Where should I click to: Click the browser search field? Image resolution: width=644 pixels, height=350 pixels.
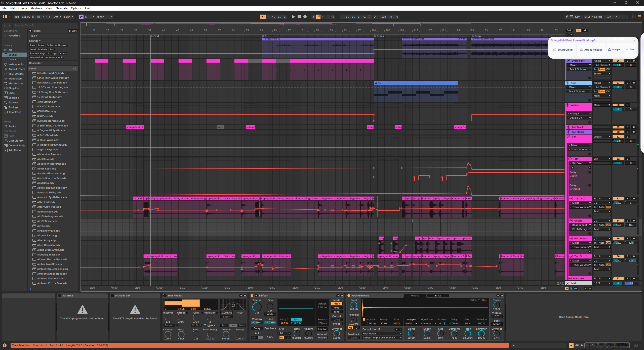(x=45, y=25)
